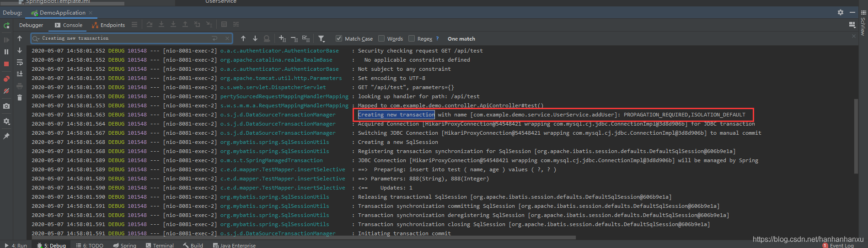
Task: Open the Endpoints tab
Action: click(x=109, y=25)
